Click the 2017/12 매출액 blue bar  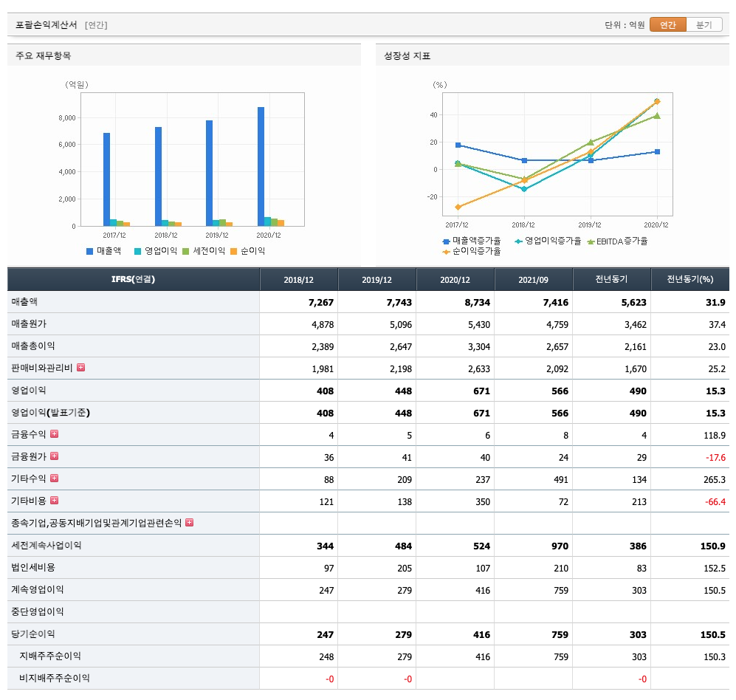click(x=106, y=179)
